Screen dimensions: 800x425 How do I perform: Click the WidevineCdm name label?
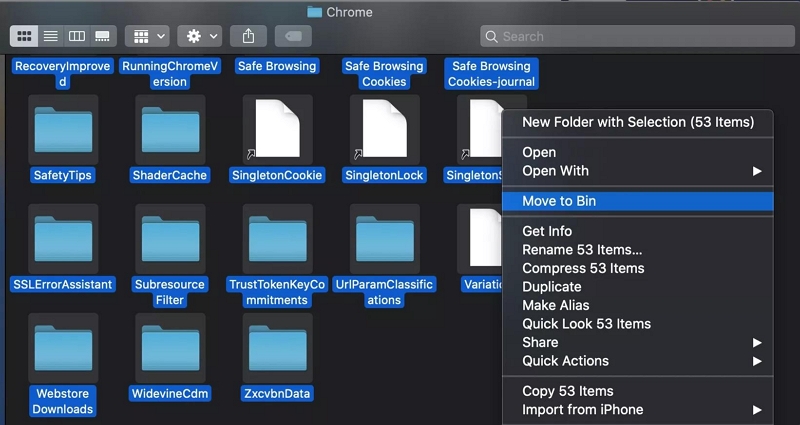170,393
